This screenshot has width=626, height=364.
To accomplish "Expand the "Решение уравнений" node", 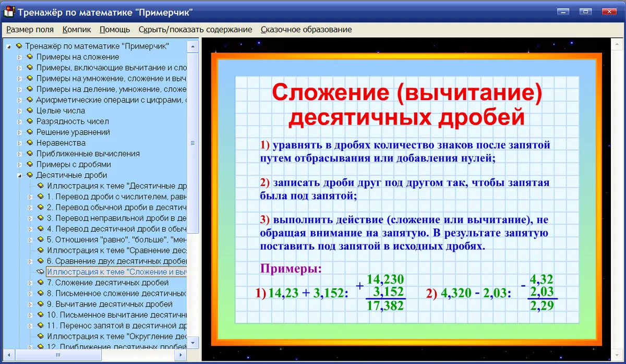I will pyautogui.click(x=20, y=132).
